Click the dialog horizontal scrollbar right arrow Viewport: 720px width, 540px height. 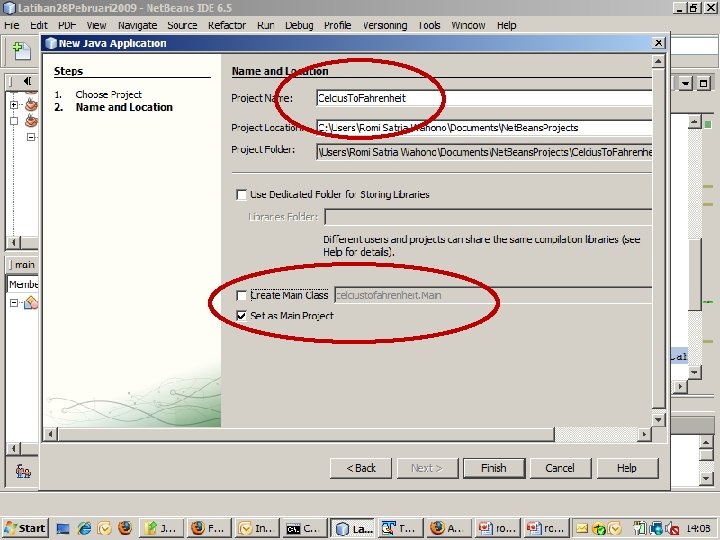(x=644, y=434)
